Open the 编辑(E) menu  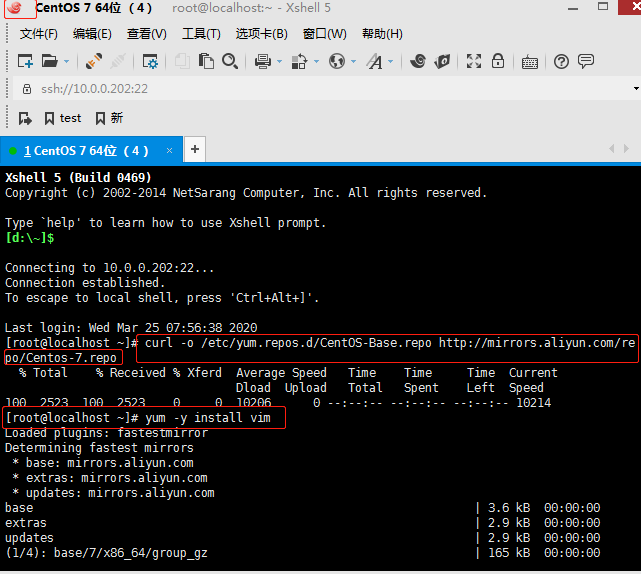92,34
